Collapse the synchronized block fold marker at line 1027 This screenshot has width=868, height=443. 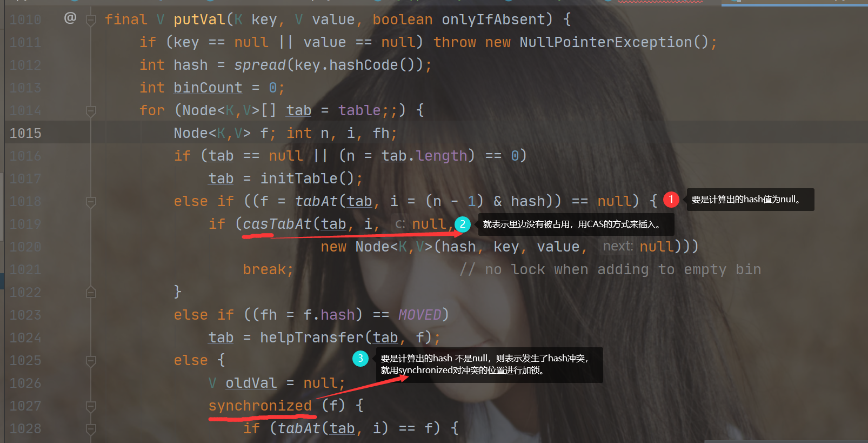[x=91, y=406]
